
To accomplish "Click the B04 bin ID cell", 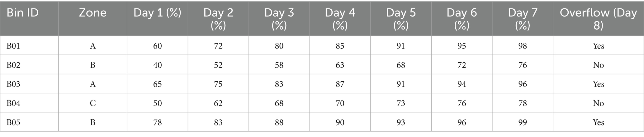I will click(13, 103).
